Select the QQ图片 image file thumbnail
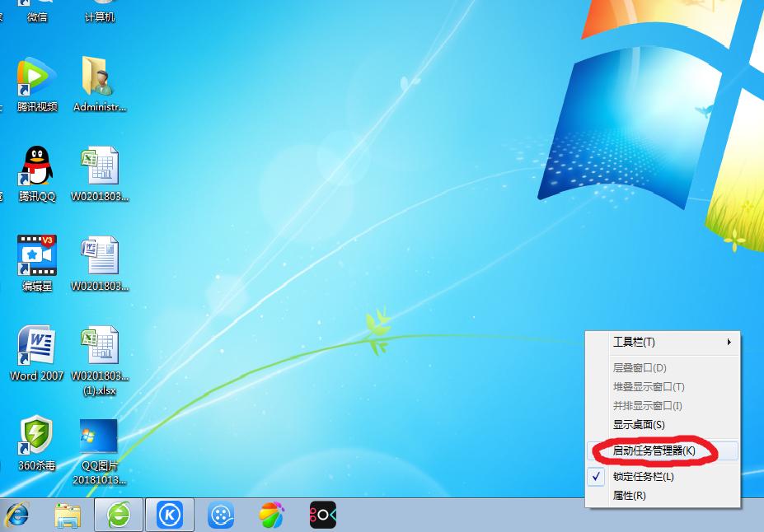The image size is (764, 532). coord(99,438)
